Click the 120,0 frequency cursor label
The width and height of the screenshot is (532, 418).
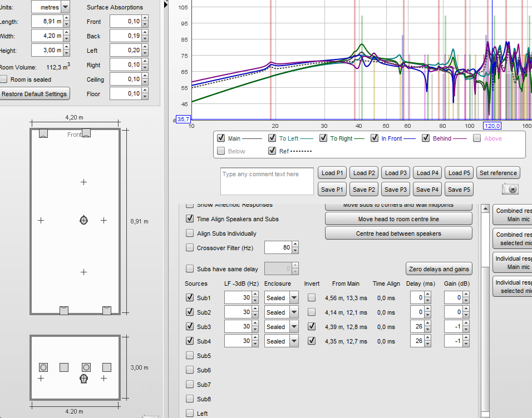click(492, 126)
